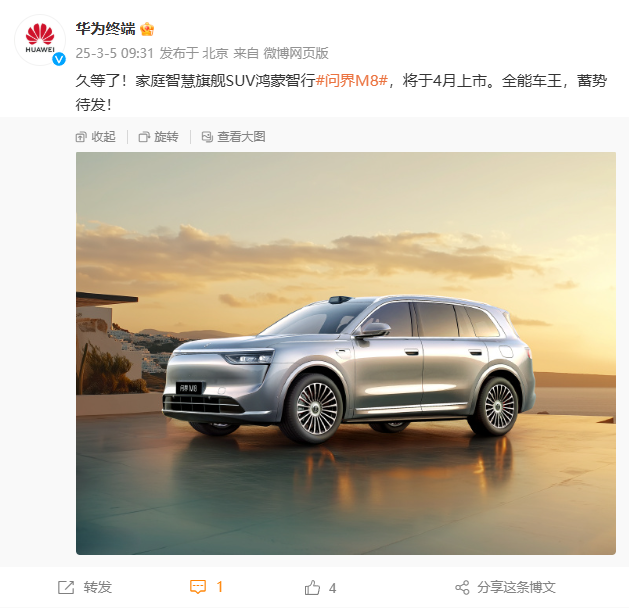The height and width of the screenshot is (608, 629).
Task: Click the post timestamp 25-3-5 09:31
Action: tap(115, 53)
